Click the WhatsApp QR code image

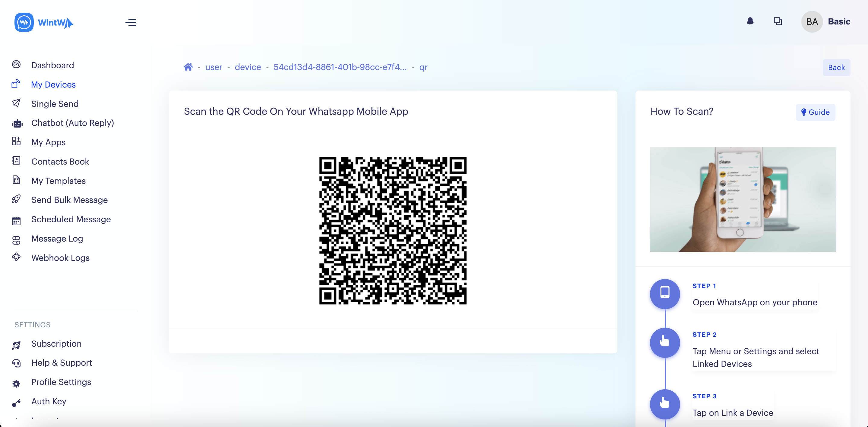(393, 230)
